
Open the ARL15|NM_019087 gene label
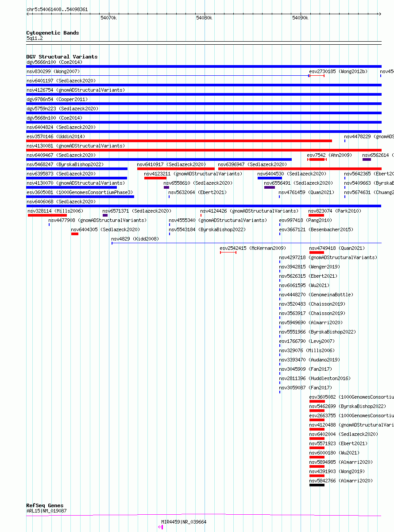[46, 511]
